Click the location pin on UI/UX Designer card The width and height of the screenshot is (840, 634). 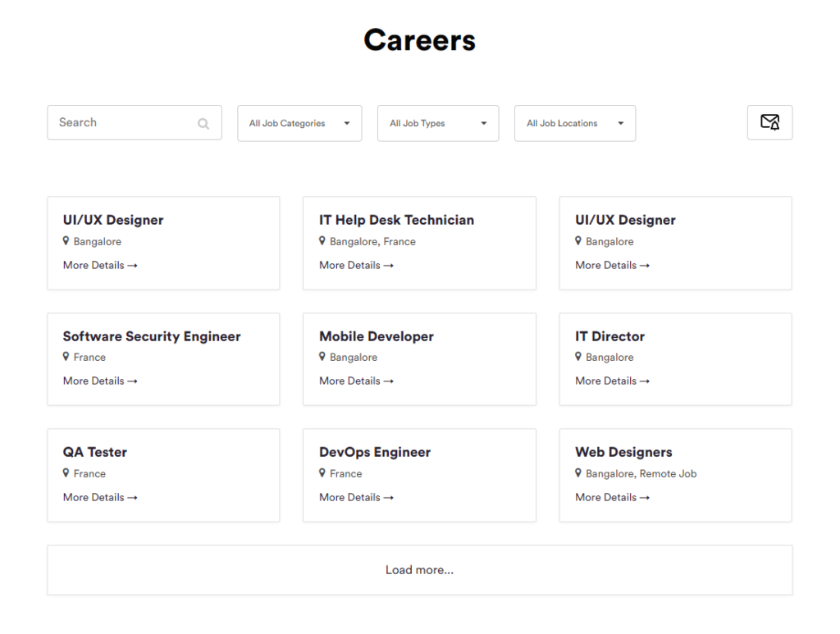66,241
